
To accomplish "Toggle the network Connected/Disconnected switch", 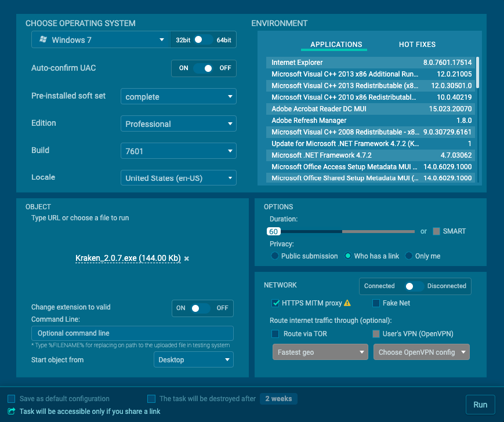I will [x=414, y=286].
